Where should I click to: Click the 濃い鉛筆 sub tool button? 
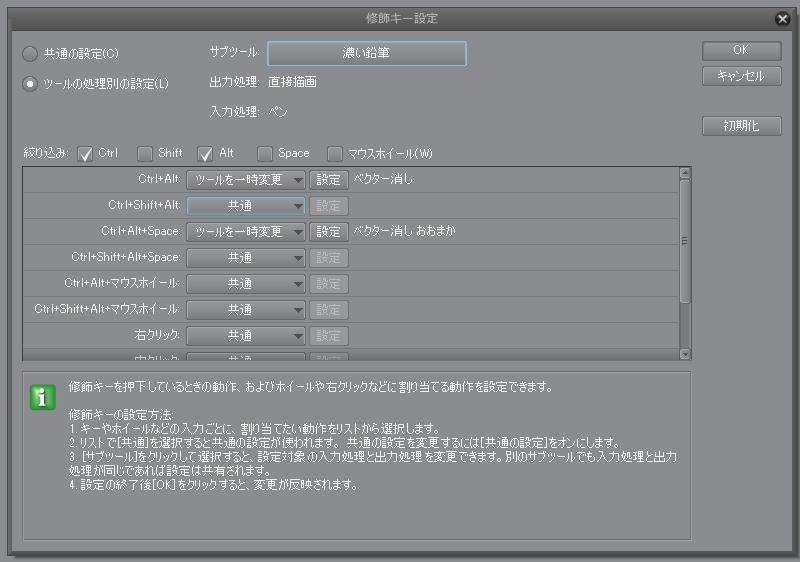pyautogui.click(x=366, y=53)
